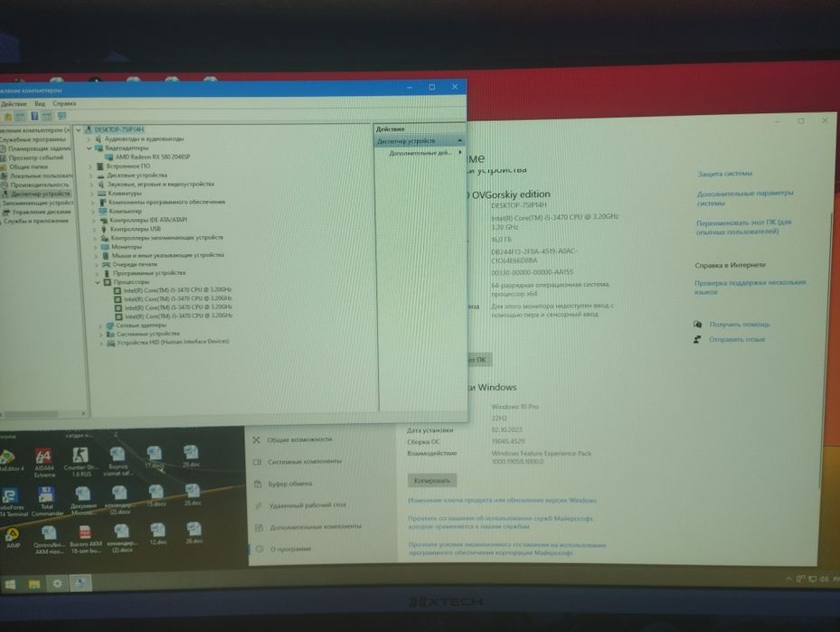
Task: Open Дополнительные параметры системы link
Action: [x=745, y=198]
